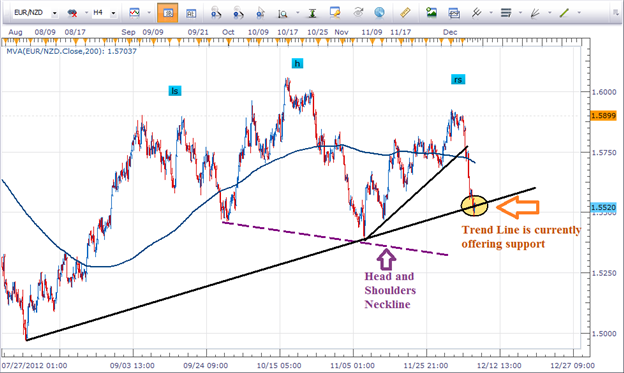
Task: Click the first zoom magnifier icon
Action: click(x=216, y=13)
